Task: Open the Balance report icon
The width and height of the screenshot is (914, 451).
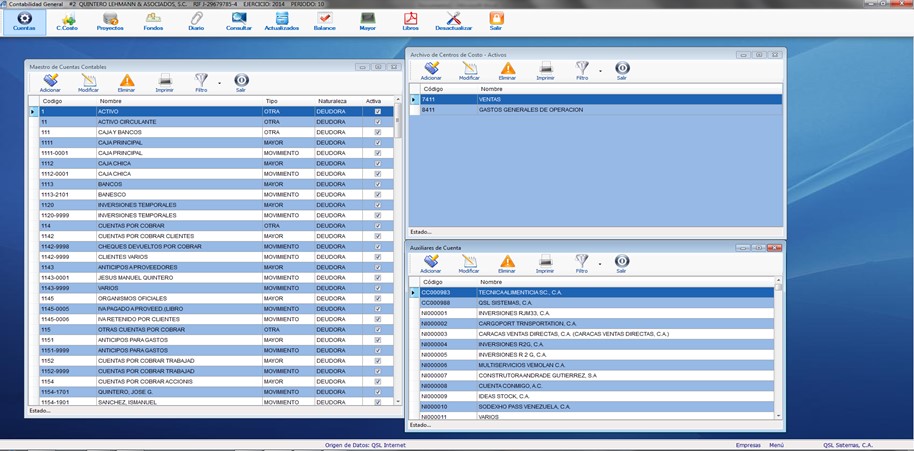Action: [x=325, y=22]
